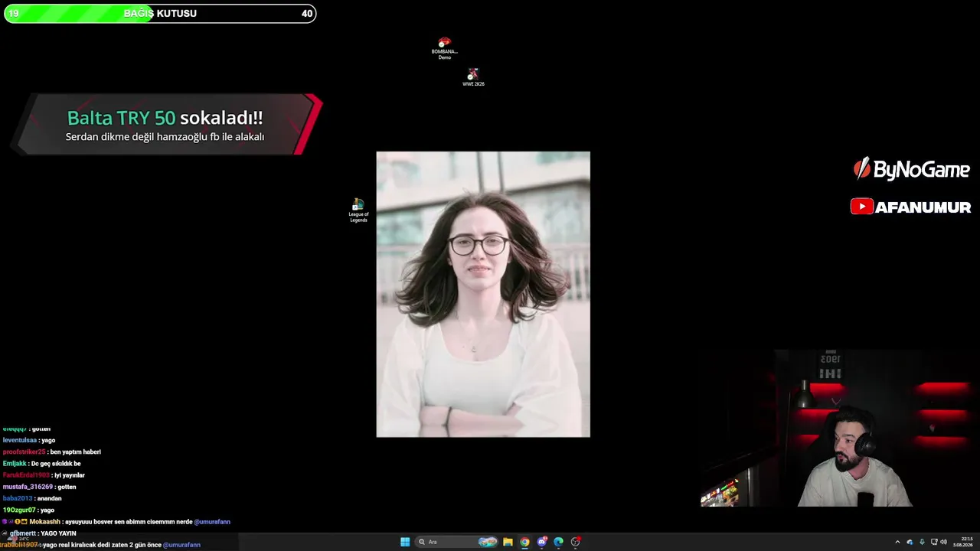Click chat username proofstriker25
This screenshot has width=980, height=551.
point(24,452)
